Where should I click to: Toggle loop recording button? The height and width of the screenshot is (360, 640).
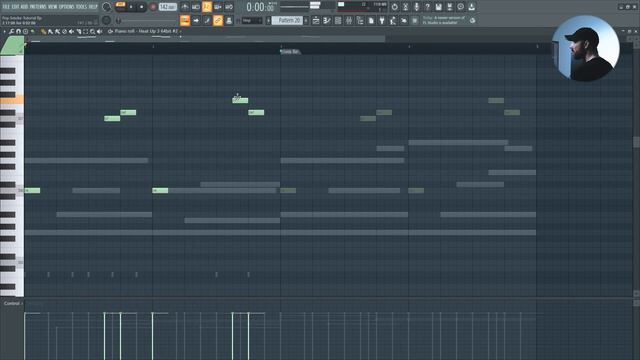tap(229, 7)
